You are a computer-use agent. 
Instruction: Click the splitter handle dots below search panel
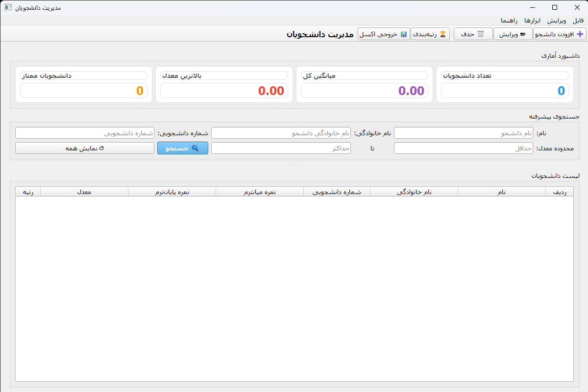[x=294, y=165]
